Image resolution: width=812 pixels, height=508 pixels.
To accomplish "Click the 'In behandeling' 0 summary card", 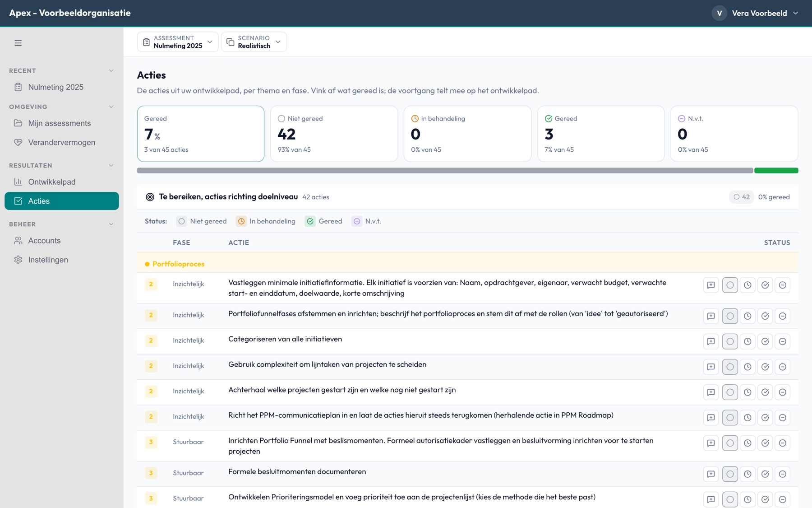I will [x=467, y=134].
